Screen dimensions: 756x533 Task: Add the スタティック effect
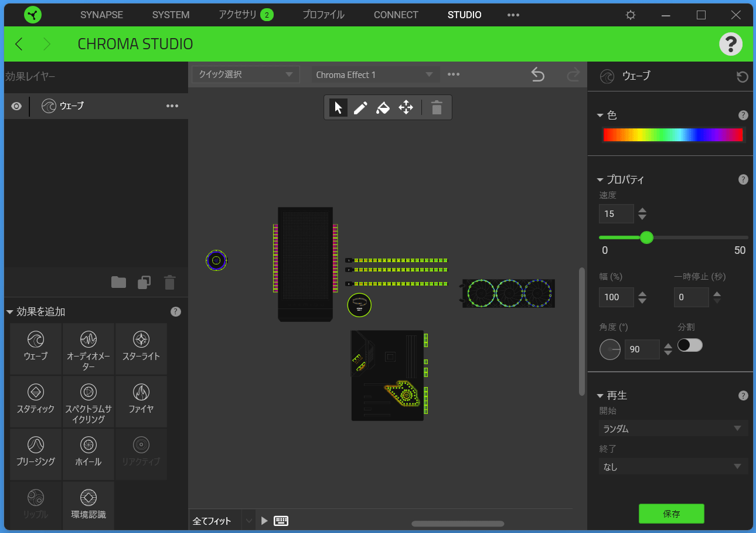pos(36,401)
